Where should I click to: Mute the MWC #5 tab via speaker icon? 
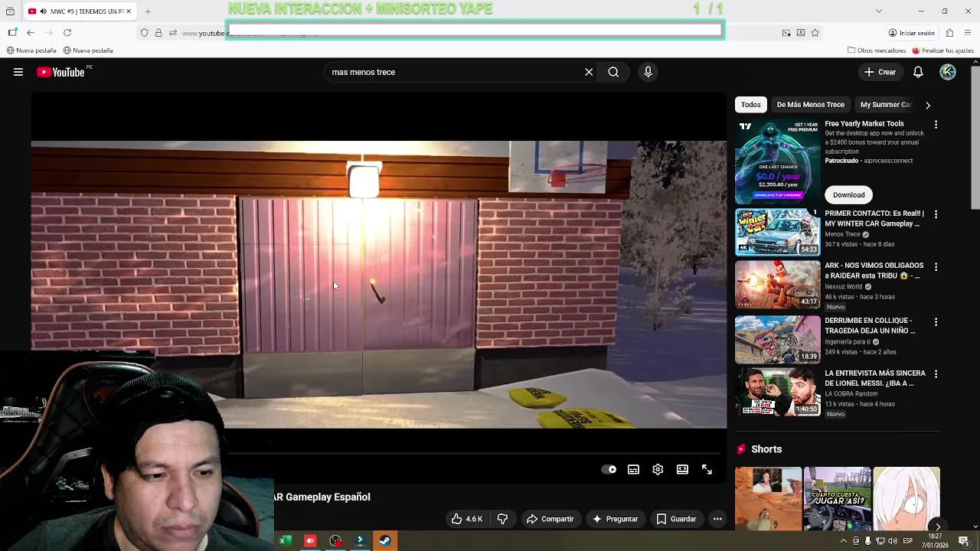(x=43, y=11)
